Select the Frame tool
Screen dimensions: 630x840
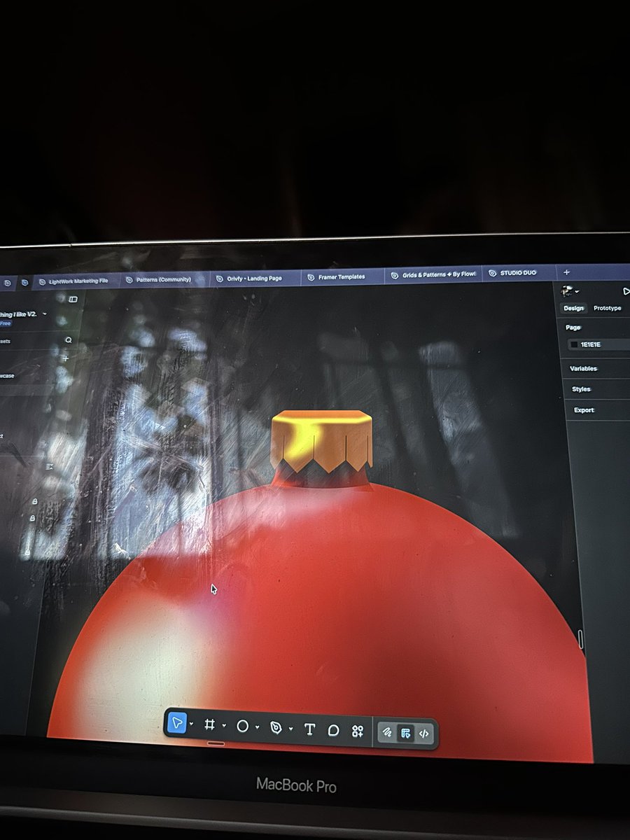209,725
